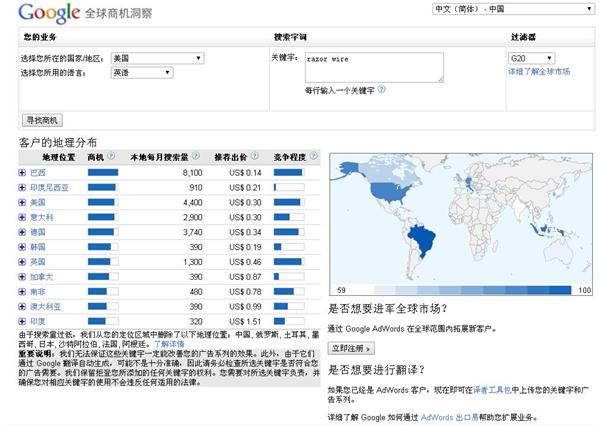Open the 南非 location link
The image size is (600, 425).
(38, 292)
